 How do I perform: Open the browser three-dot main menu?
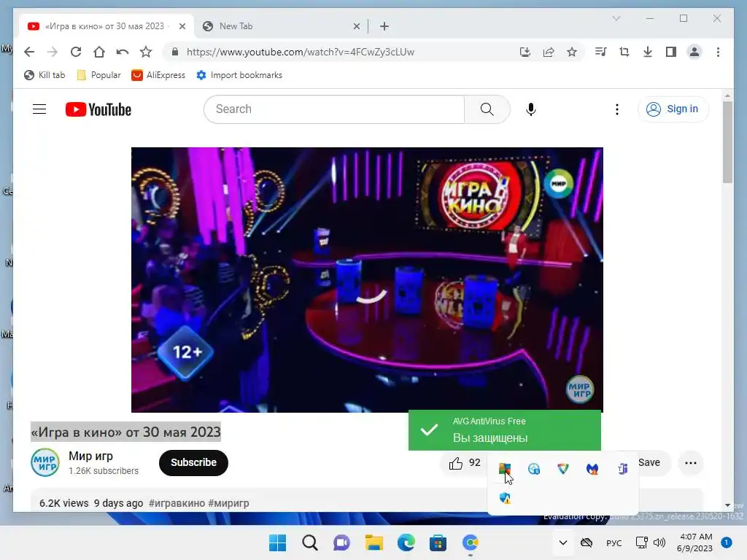click(x=718, y=52)
